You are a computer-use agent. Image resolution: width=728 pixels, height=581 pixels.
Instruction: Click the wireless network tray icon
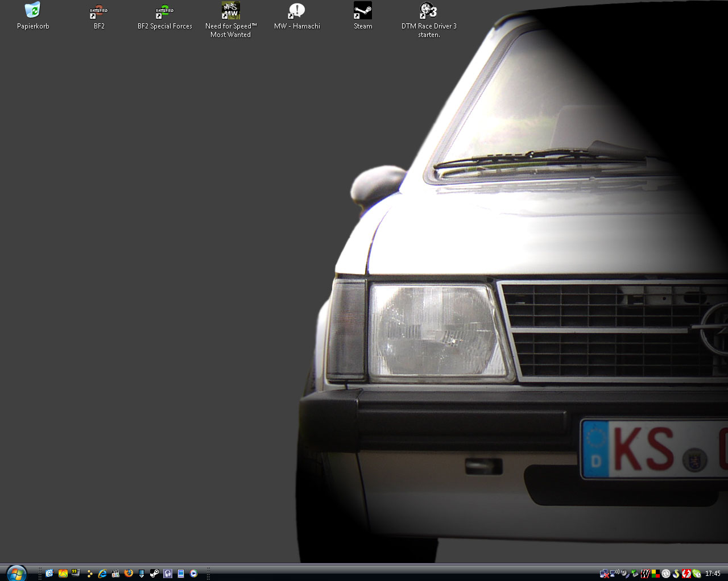tap(614, 574)
